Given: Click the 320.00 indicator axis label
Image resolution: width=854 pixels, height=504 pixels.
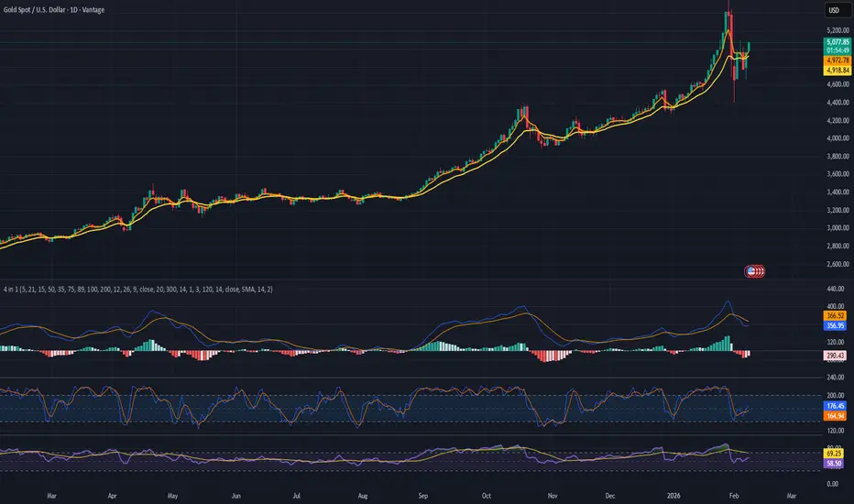Looking at the screenshot, I should tap(836, 342).
